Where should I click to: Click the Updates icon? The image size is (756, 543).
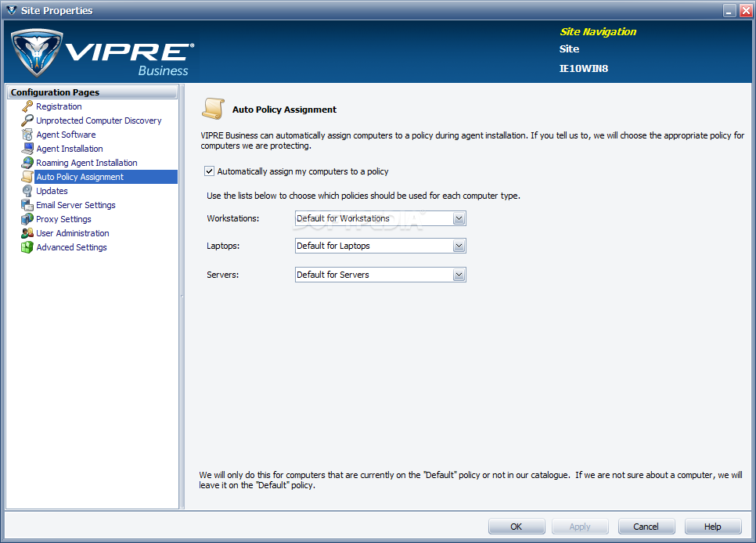click(x=27, y=191)
